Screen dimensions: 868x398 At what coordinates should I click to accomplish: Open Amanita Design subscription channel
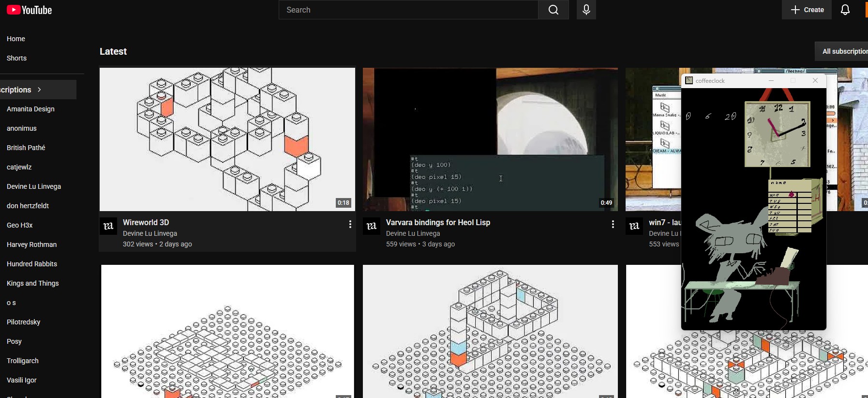click(30, 109)
